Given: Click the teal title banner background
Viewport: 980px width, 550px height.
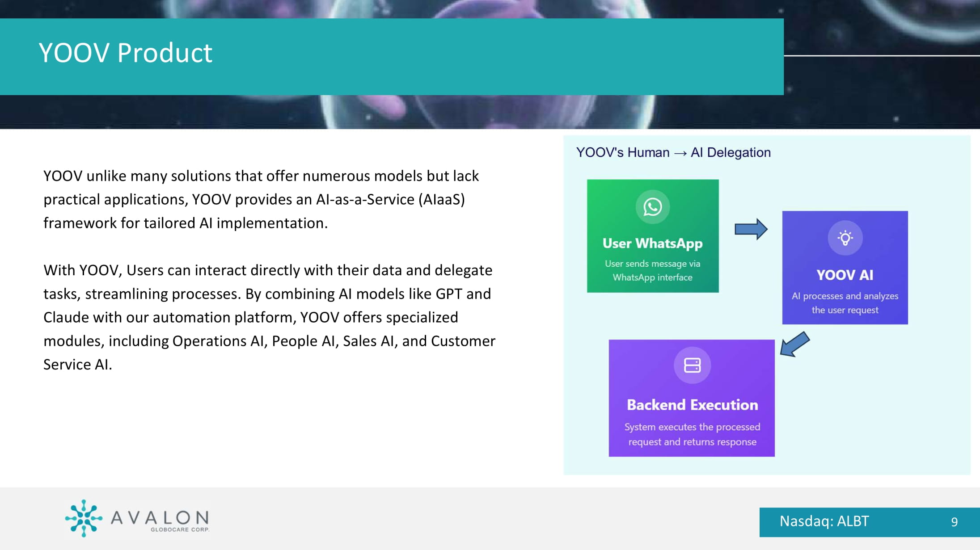Looking at the screenshot, I should click(492, 56).
